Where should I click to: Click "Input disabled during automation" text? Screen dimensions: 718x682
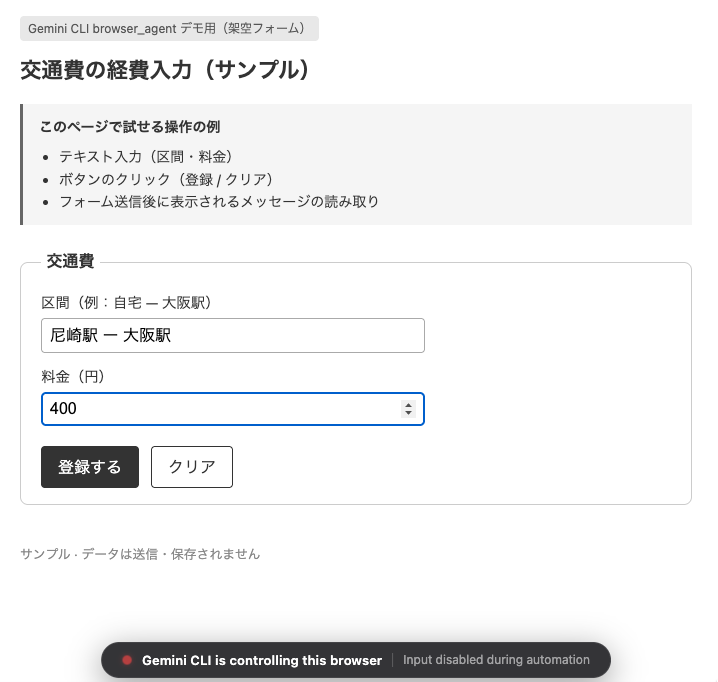[x=496, y=660]
